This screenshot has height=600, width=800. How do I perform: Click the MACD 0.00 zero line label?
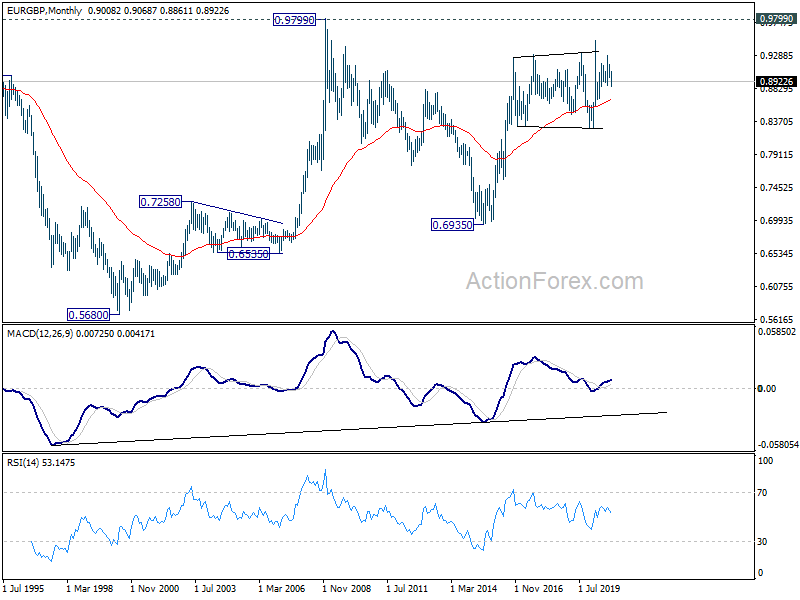[x=767, y=389]
